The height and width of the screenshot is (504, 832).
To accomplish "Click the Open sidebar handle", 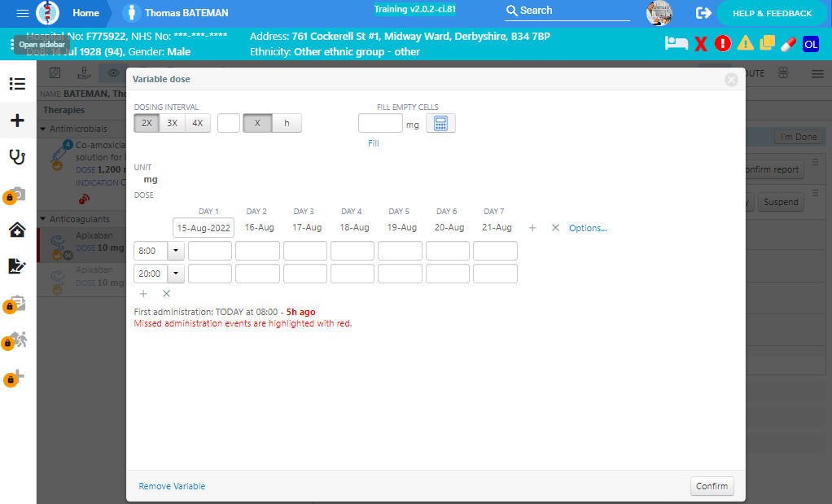I will click(42, 45).
